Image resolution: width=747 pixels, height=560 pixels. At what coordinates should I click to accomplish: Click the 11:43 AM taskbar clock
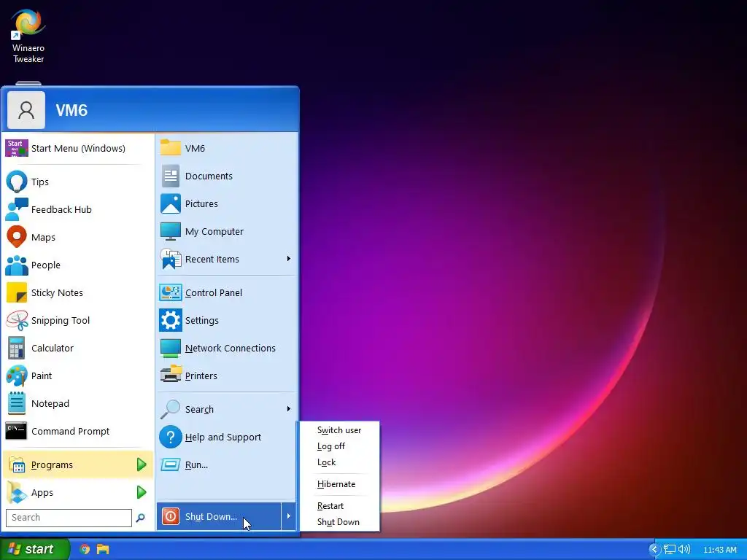coord(720,550)
